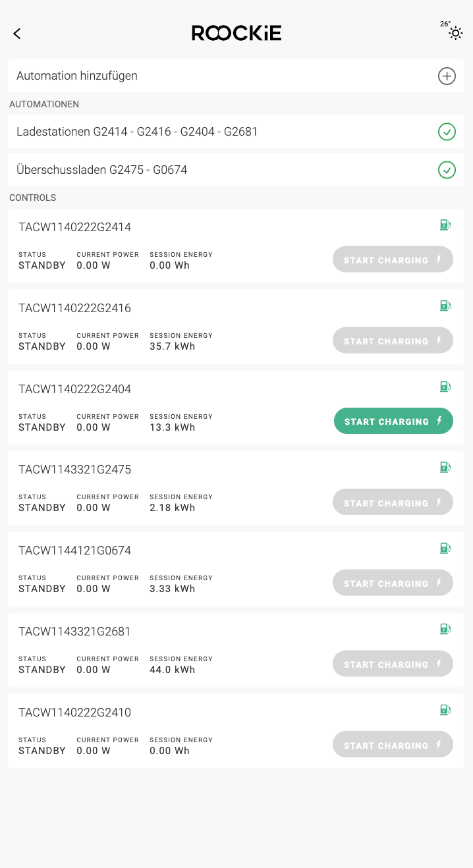Tap the charger icon on TACW1140222G2410 card
This screenshot has height=868, width=473.
pos(445,710)
